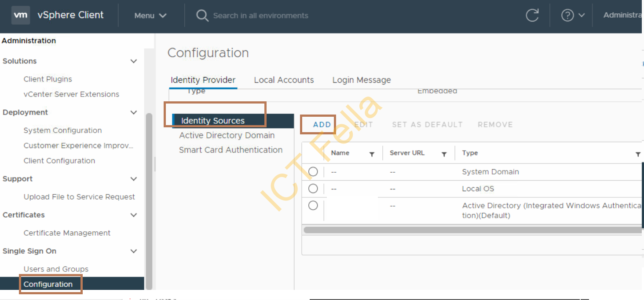The image size is (644, 300).
Task: Open vCenter Server Extensions
Action: pos(71,94)
